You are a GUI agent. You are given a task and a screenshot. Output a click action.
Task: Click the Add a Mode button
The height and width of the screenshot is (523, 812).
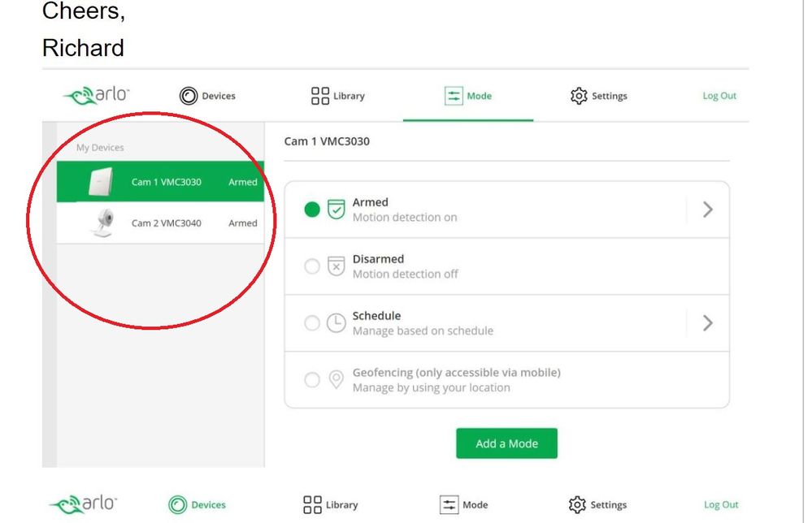point(506,443)
